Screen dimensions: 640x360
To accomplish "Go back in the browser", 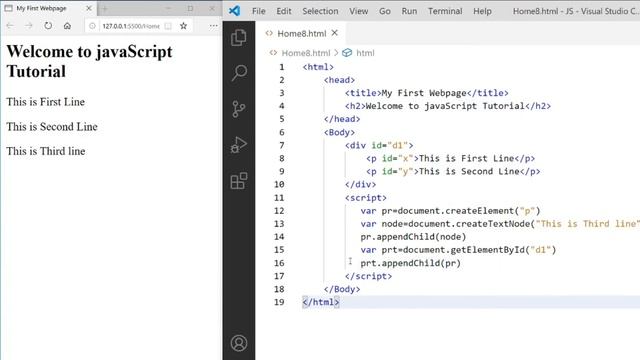I will click(10, 26).
